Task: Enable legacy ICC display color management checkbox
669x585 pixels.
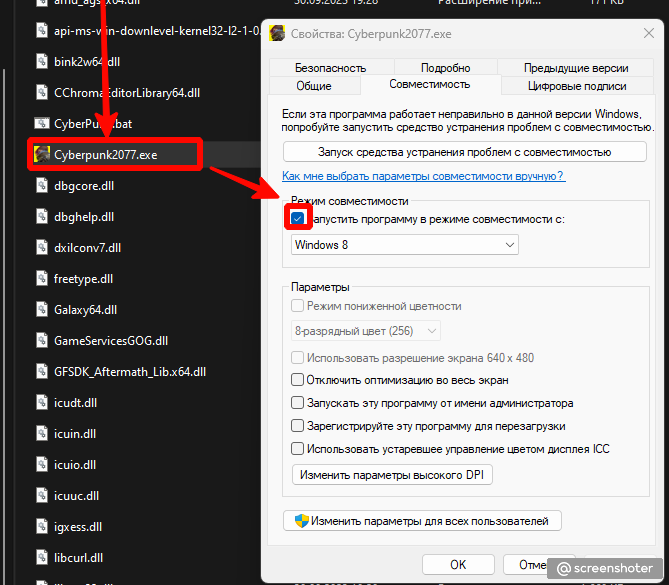Action: pyautogui.click(x=297, y=449)
